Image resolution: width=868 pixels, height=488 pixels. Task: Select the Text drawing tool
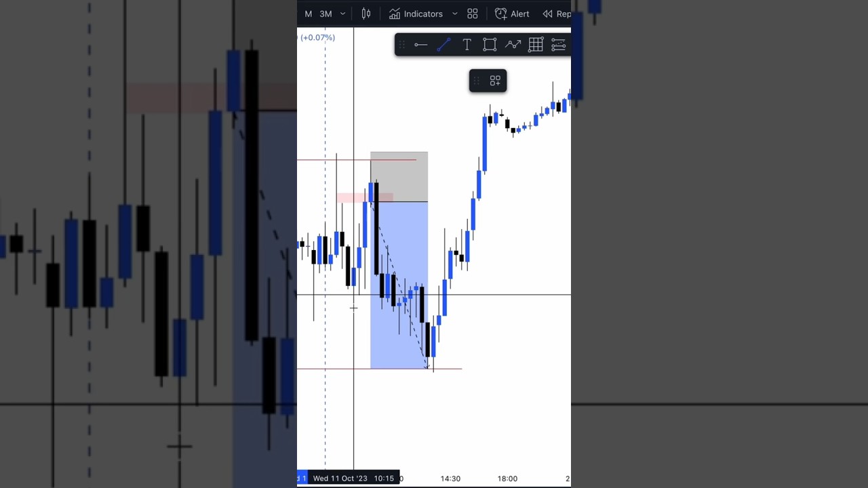click(467, 45)
